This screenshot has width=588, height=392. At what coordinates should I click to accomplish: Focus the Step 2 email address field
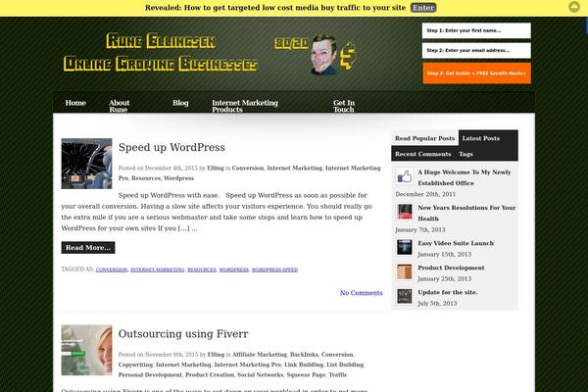476,50
